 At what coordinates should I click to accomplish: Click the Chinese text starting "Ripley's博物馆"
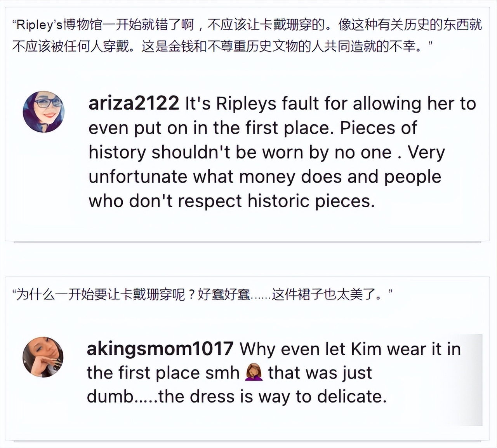247,25
